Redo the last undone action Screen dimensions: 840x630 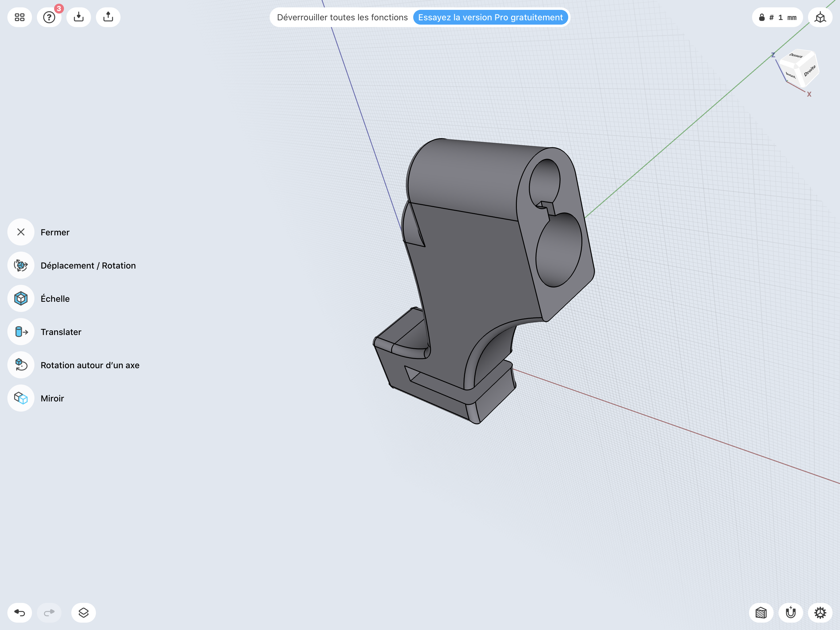click(x=50, y=612)
